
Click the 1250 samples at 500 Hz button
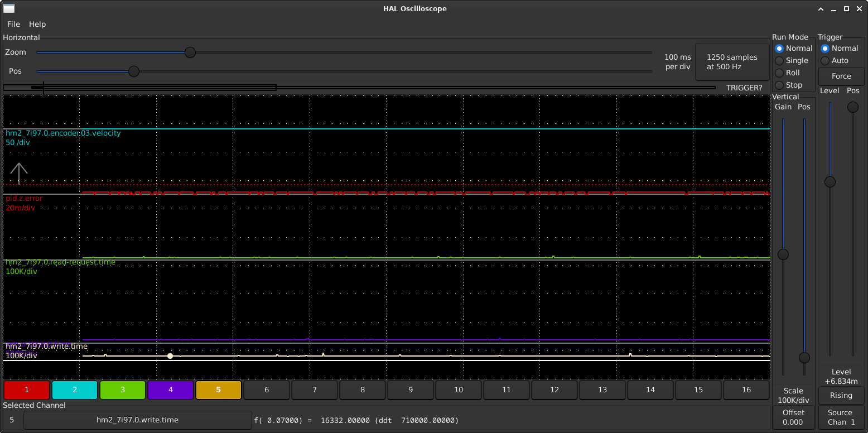click(x=731, y=62)
